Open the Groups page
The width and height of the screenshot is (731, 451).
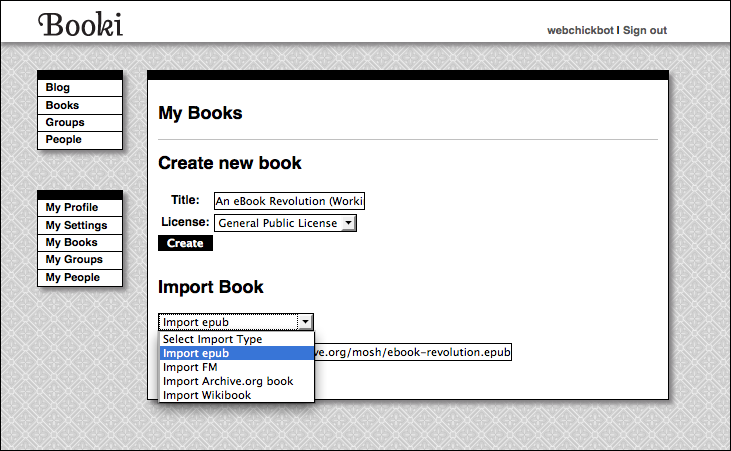(x=65, y=122)
